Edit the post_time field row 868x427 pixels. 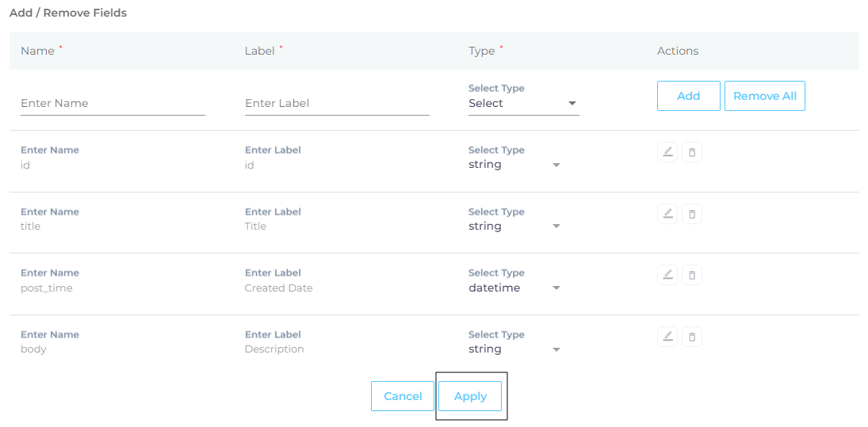click(667, 275)
